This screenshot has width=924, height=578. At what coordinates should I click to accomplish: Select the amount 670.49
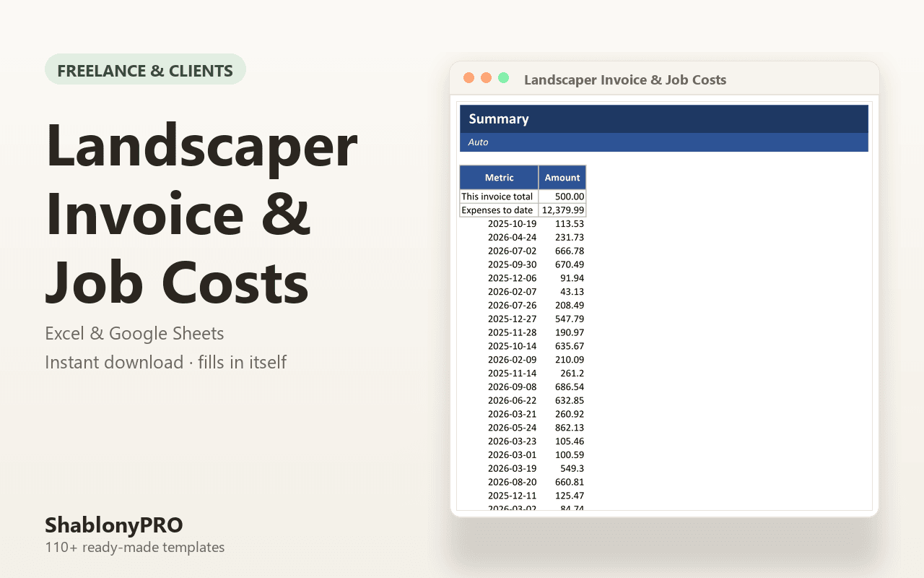click(x=569, y=264)
